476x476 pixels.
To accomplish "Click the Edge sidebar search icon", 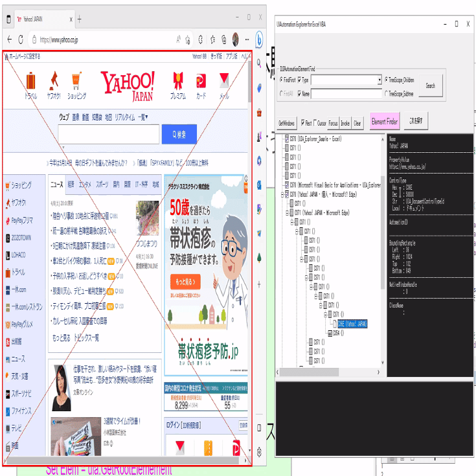I will 259,63.
